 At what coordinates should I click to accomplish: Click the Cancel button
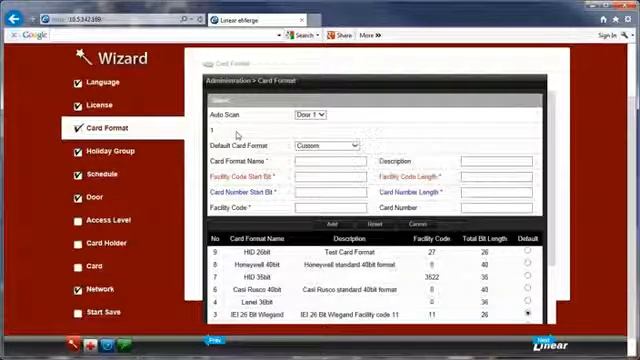(418, 224)
